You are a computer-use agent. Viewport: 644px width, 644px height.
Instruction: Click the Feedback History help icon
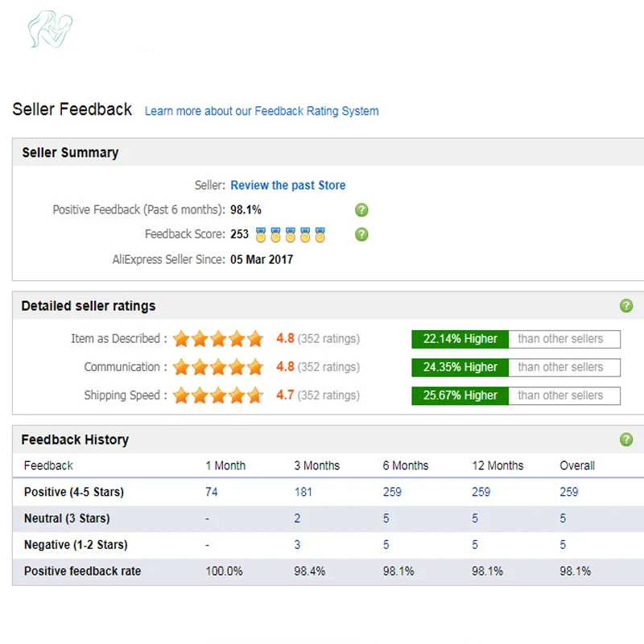(x=626, y=439)
